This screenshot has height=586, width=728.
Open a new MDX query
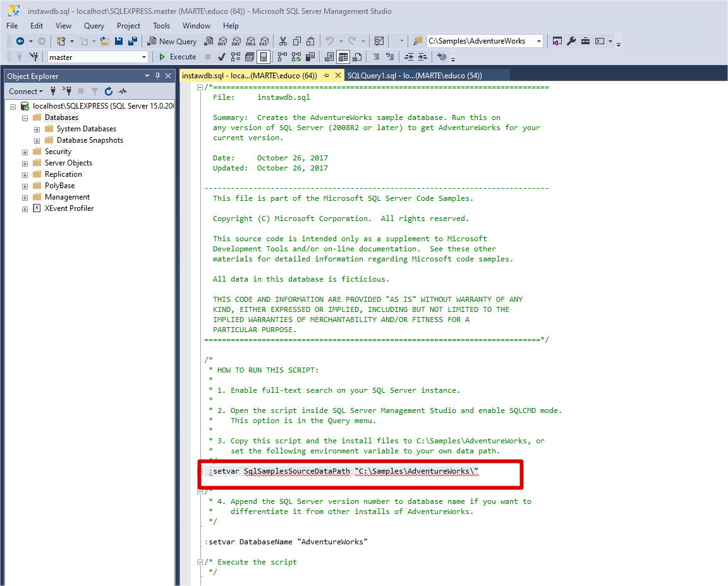coord(222,41)
